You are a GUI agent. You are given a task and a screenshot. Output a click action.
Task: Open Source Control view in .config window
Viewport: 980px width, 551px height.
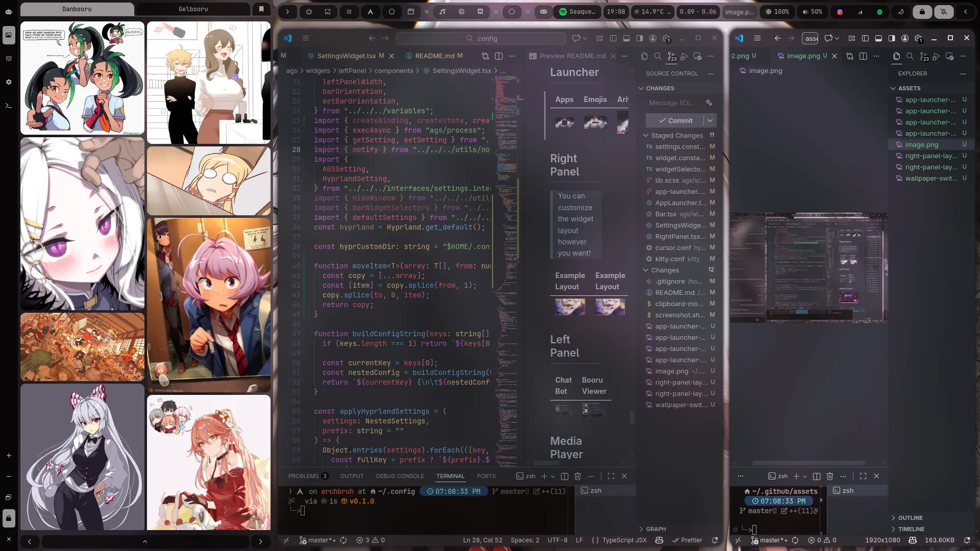click(671, 56)
